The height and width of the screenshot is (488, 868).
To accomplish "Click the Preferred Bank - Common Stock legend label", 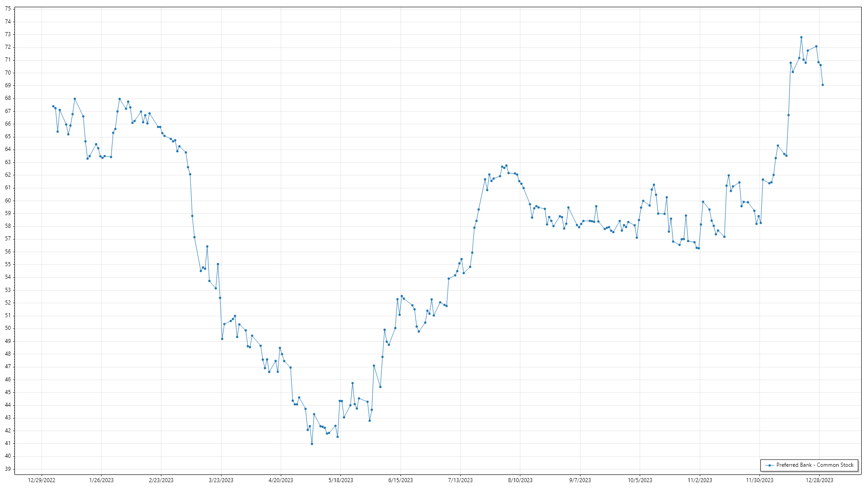I will (815, 465).
